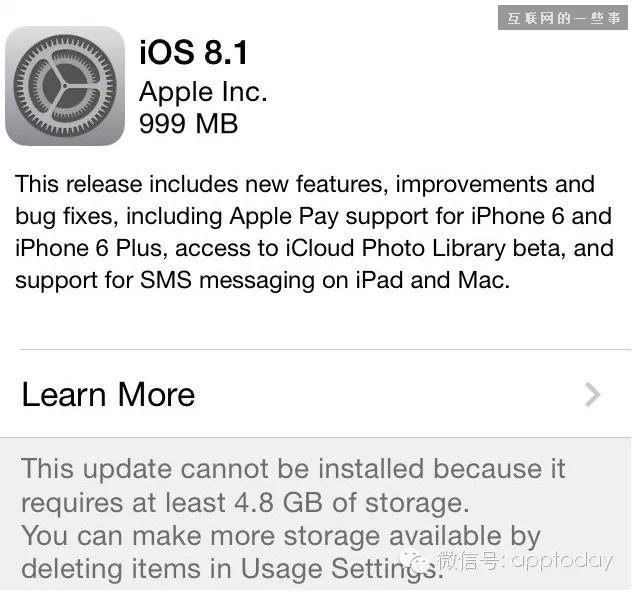
Task: Tap the empty middle of the Learn More row
Action: click(x=388, y=394)
